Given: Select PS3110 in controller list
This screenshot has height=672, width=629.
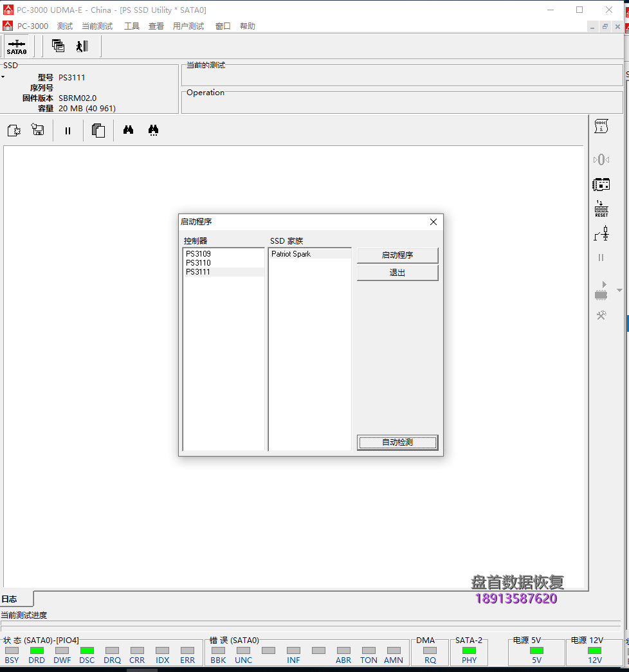Looking at the screenshot, I should tap(223, 263).
